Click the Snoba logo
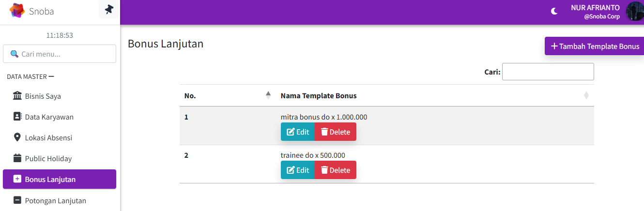The height and width of the screenshot is (211, 644). (17, 11)
